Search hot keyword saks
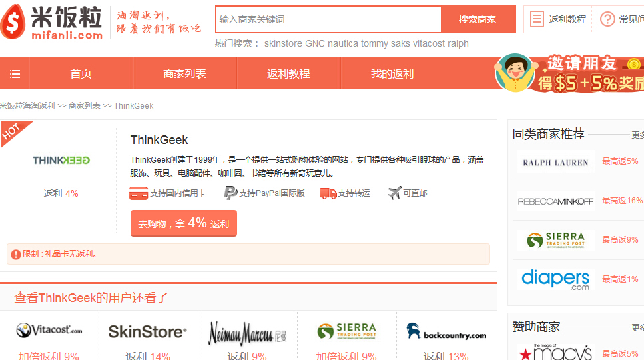Screen dimensions: 644x360 click(399, 43)
